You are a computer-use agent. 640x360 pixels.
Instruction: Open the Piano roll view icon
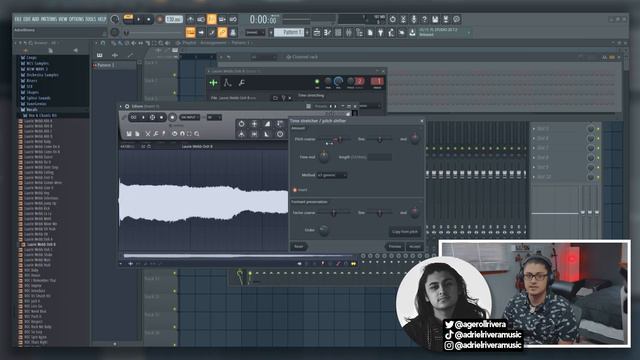coord(327,33)
